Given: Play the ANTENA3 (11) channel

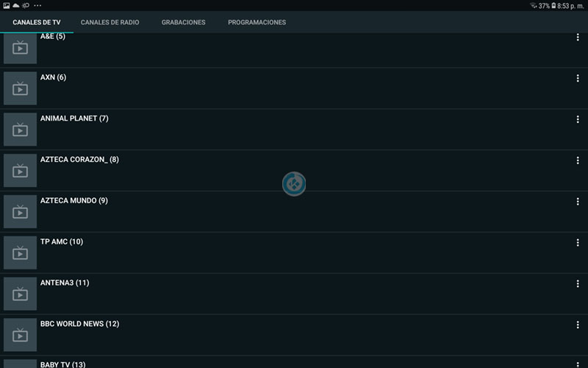Looking at the screenshot, I should (x=65, y=283).
